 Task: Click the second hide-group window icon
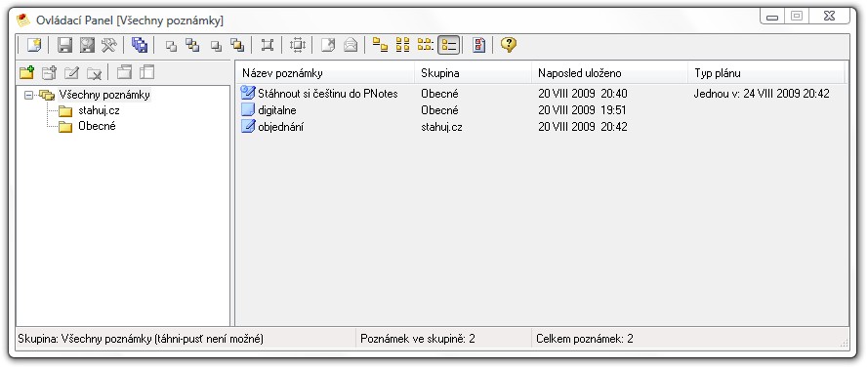pos(146,72)
